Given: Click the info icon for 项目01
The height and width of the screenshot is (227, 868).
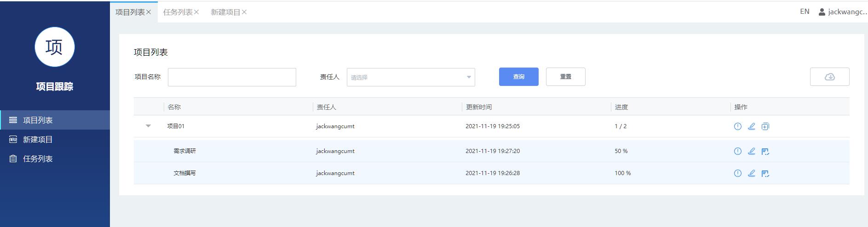Looking at the screenshot, I should tap(737, 126).
